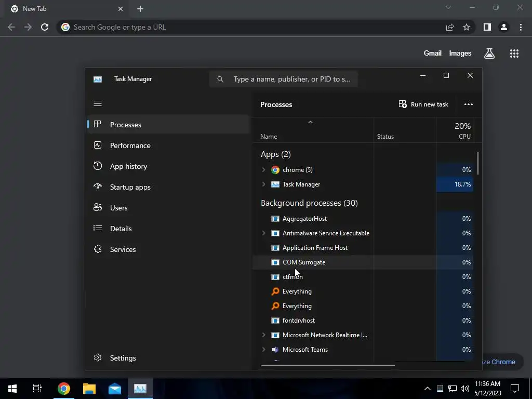Open Chrome profile avatar icon
The width and height of the screenshot is (532, 399).
pyautogui.click(x=504, y=27)
